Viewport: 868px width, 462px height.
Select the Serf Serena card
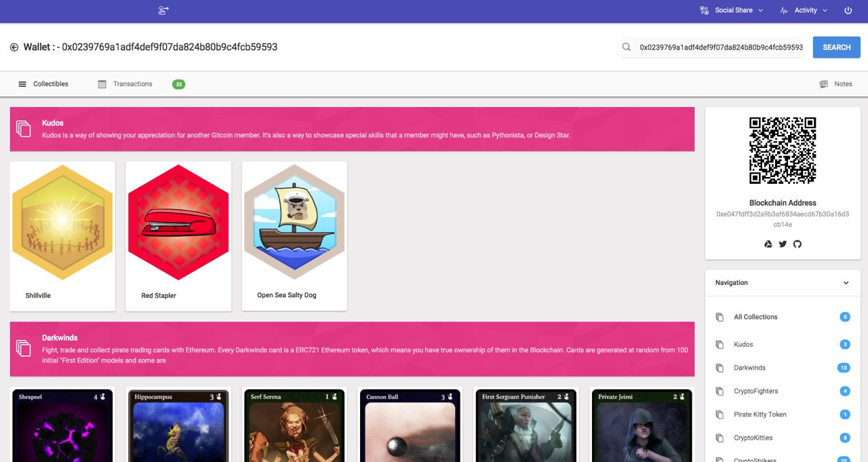coord(294,425)
